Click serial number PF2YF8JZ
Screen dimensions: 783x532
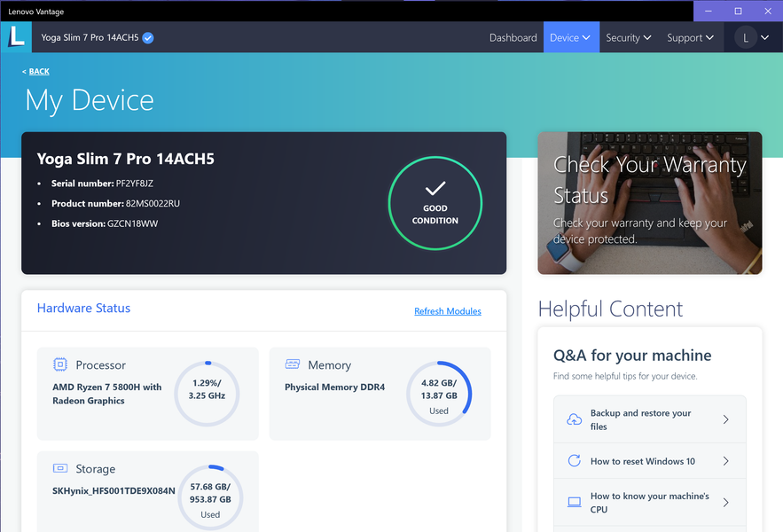pyautogui.click(x=134, y=184)
